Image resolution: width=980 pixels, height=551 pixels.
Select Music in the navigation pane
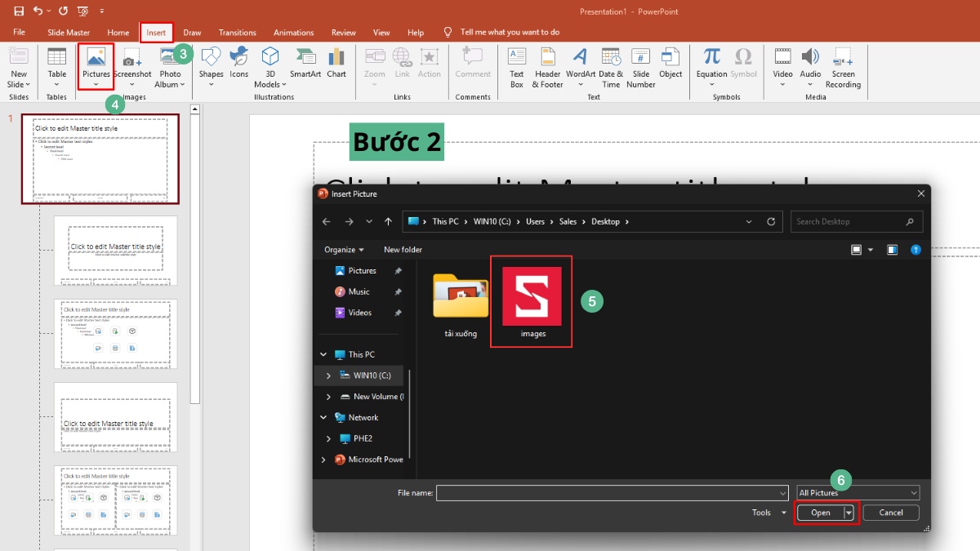point(359,291)
